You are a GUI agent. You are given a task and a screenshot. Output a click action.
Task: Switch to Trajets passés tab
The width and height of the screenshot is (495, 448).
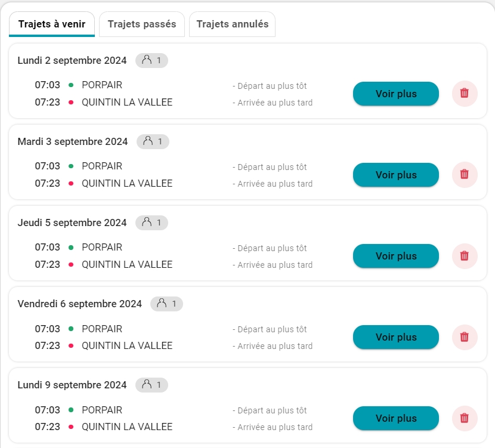coord(142,24)
